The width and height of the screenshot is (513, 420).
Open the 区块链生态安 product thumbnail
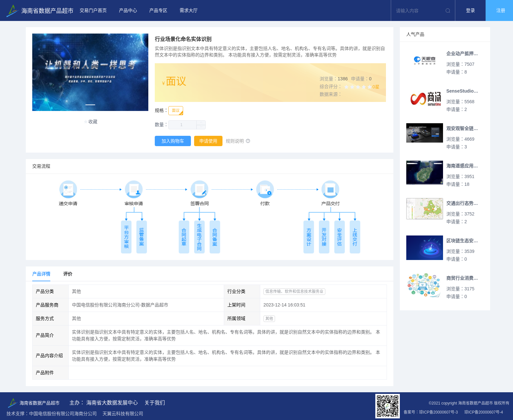pyautogui.click(x=425, y=248)
